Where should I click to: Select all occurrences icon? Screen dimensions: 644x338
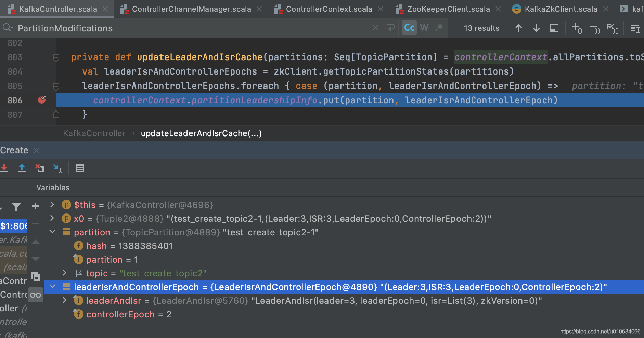point(613,28)
